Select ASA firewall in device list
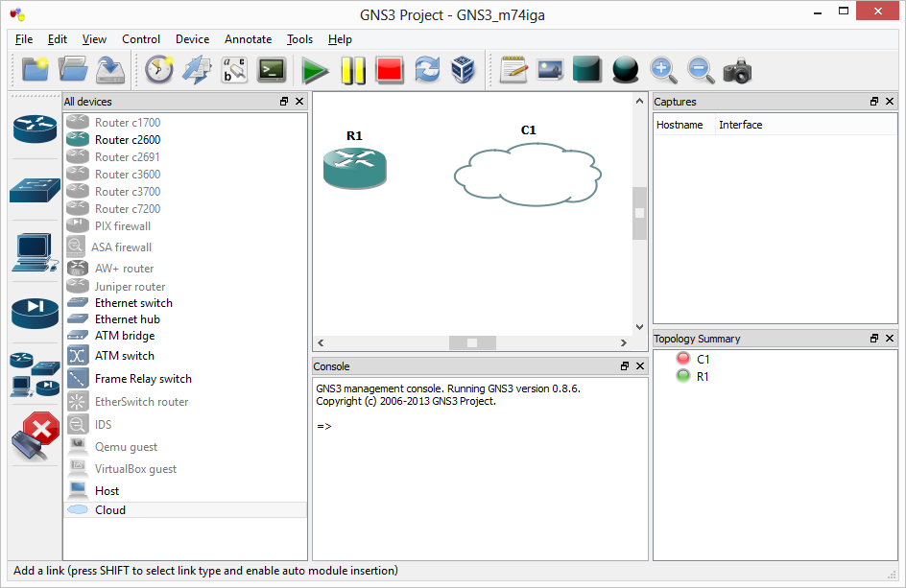 [x=185, y=247]
